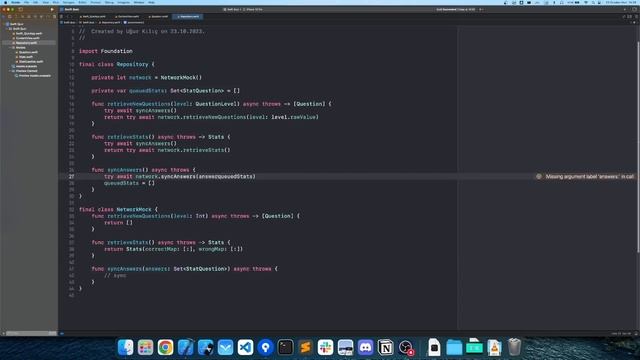The width and height of the screenshot is (640, 360).
Task: Select the Repository.swift editor tab
Action: (x=189, y=17)
